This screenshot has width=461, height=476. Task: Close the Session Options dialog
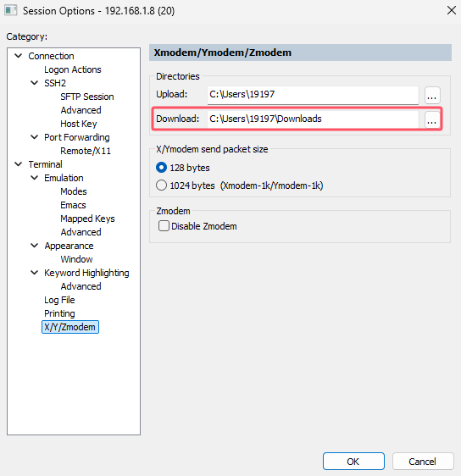pos(452,10)
